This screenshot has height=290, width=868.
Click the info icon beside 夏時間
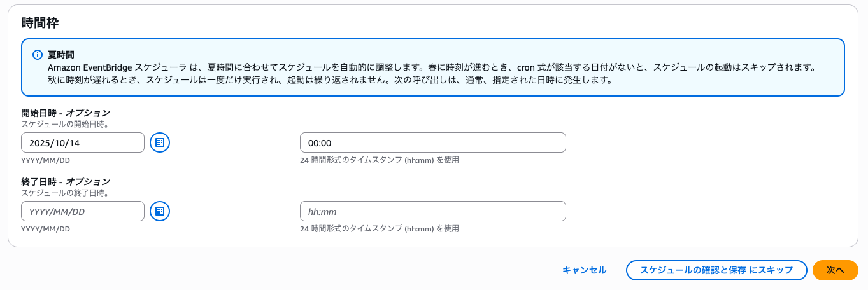pos(38,55)
